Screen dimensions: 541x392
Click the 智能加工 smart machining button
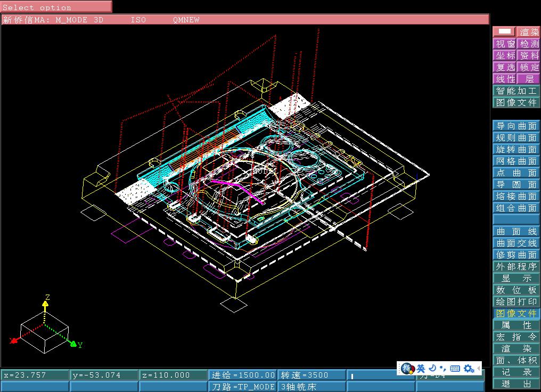click(x=516, y=91)
